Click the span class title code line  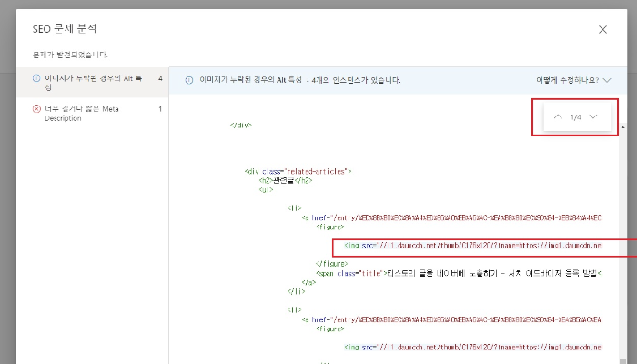459,273
